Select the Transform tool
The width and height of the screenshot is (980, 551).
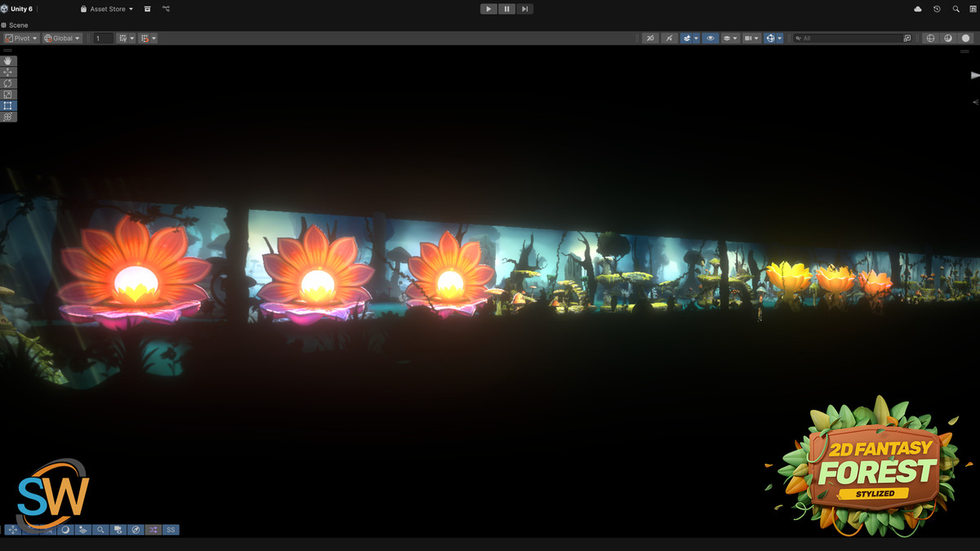point(8,117)
